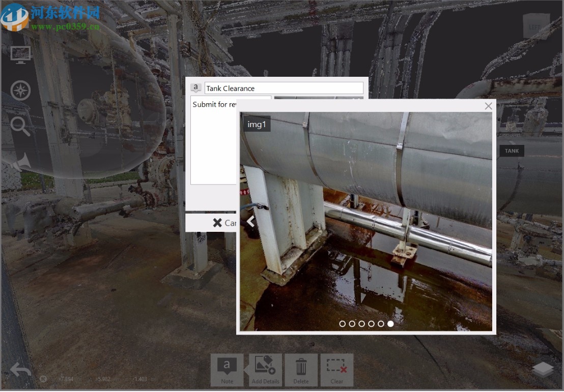Open the Add Details tool
Viewport: 564px width, 392px height.
(x=265, y=370)
